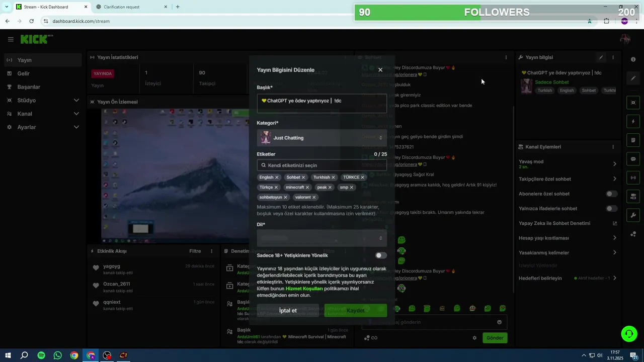Open emoji picker in the chat input
The height and width of the screenshot is (362, 644).
tap(499, 322)
